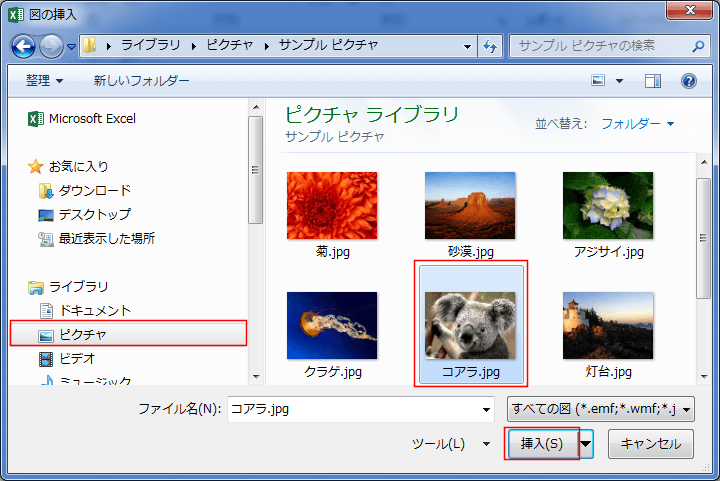The height and width of the screenshot is (481, 720).
Task: Select Microsoft Excel in navigation pane
Action: click(92, 118)
